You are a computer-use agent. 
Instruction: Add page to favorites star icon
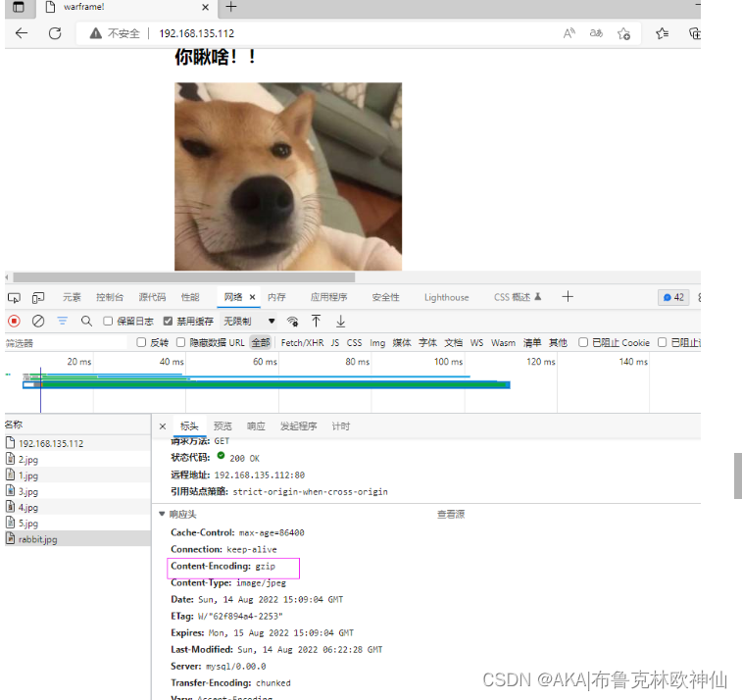(623, 33)
